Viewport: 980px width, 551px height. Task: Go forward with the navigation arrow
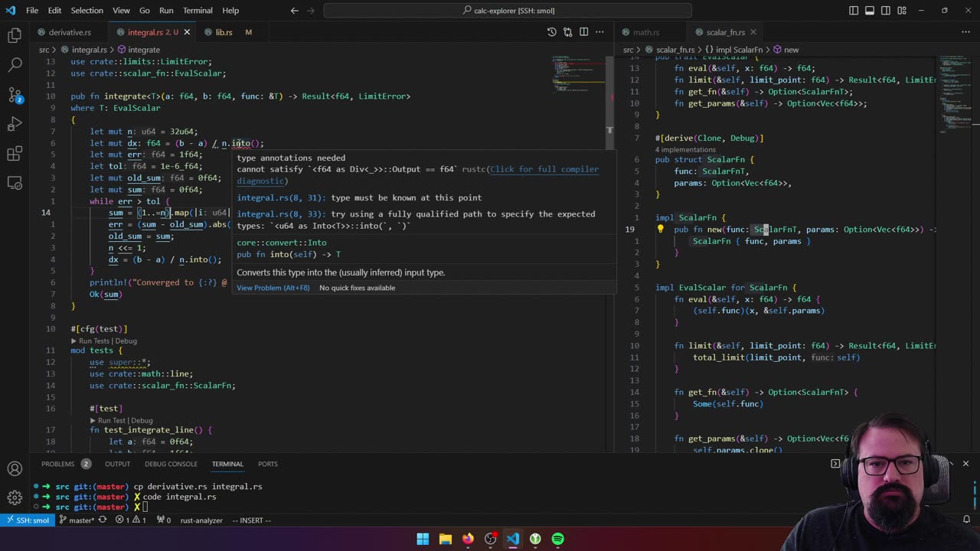tap(312, 11)
